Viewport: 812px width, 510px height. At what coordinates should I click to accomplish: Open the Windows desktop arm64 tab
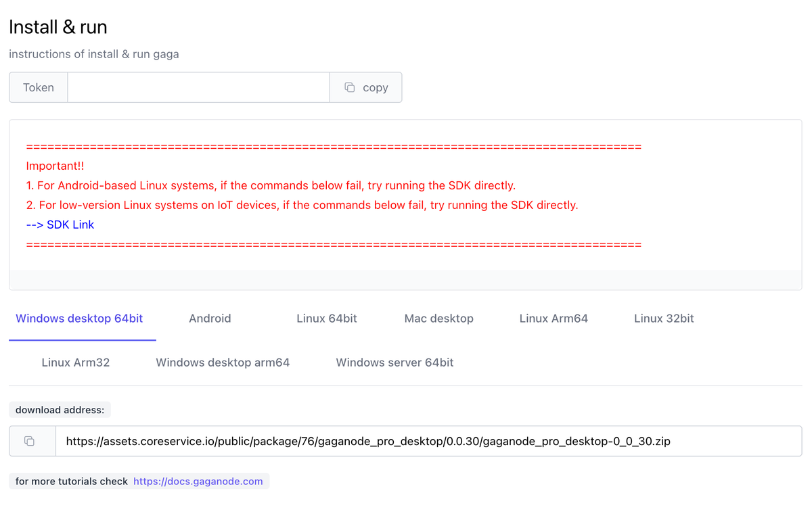[x=223, y=363]
